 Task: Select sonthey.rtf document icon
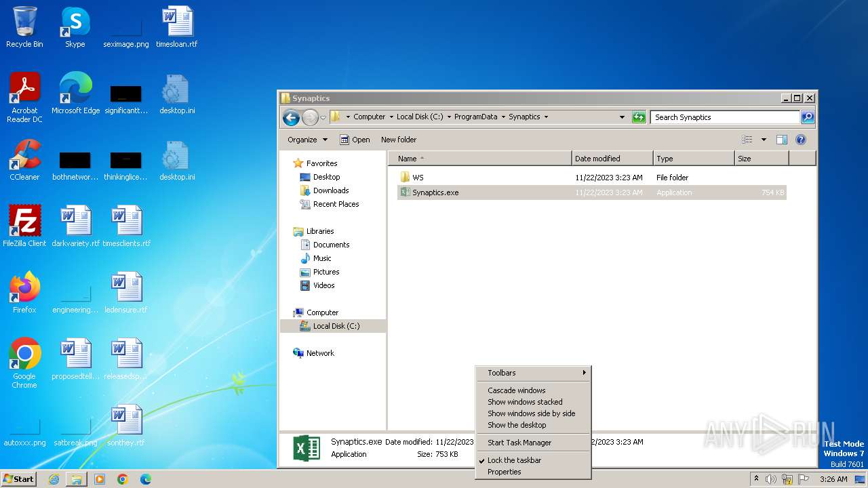[126, 426]
